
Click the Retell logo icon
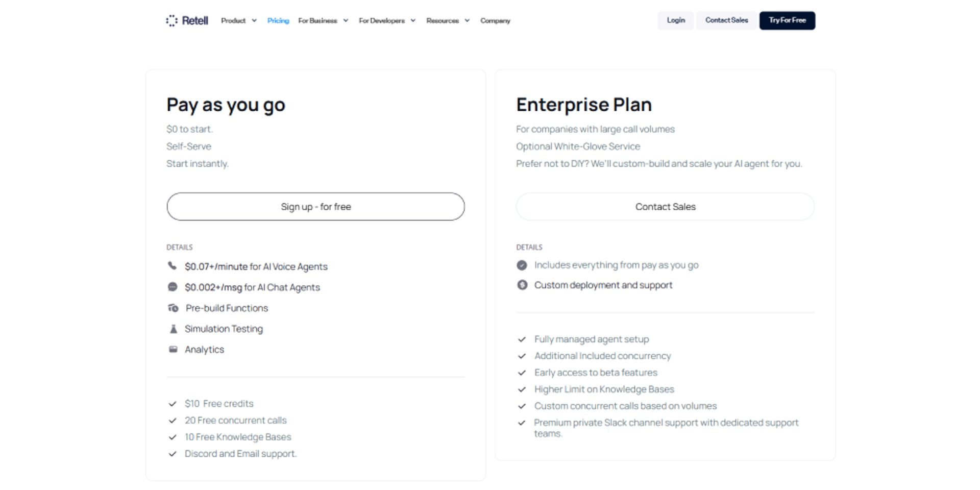pyautogui.click(x=172, y=20)
